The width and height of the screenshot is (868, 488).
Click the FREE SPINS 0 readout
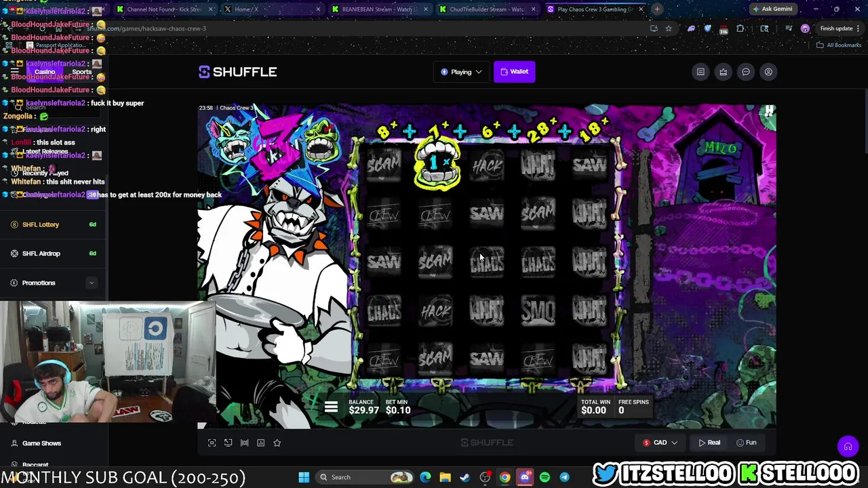coord(633,407)
